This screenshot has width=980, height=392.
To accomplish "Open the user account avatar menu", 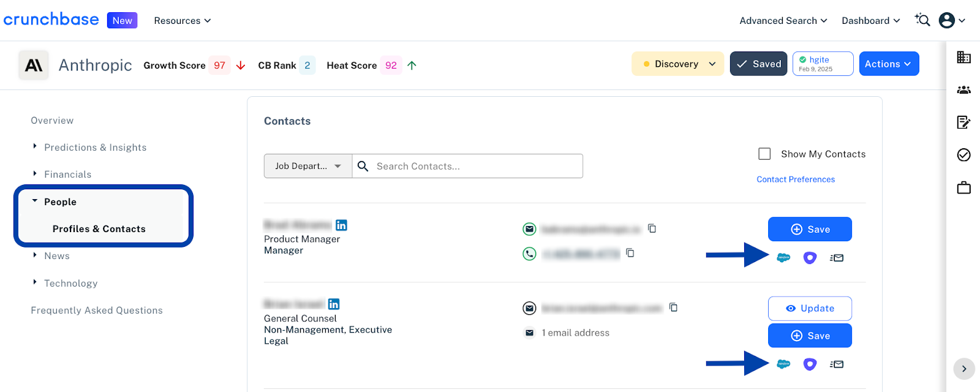I will 952,20.
